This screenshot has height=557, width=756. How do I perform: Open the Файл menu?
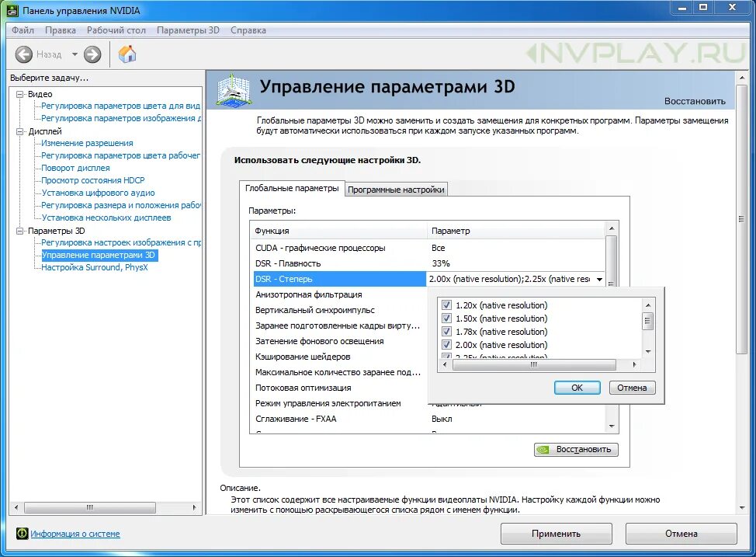coord(23,30)
